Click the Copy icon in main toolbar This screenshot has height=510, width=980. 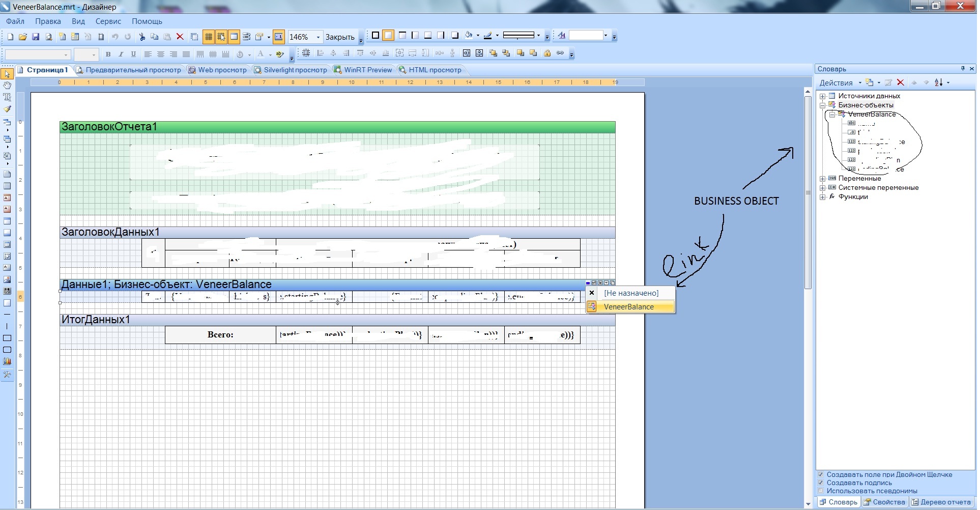tap(155, 37)
